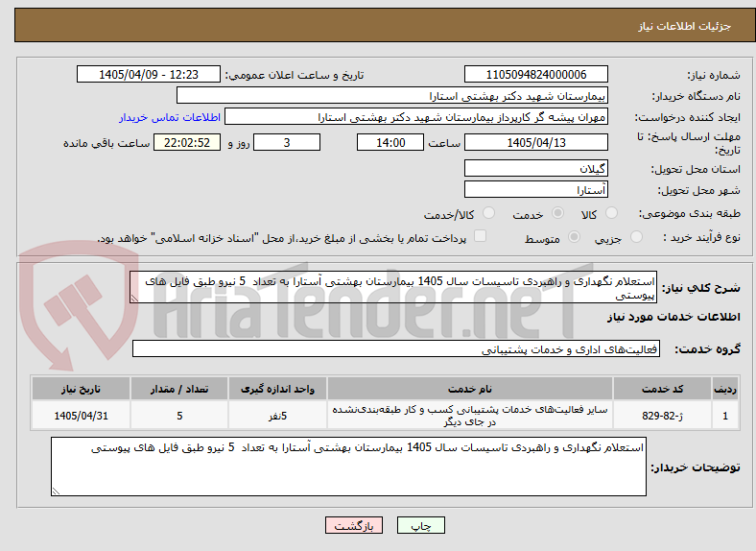Select the متوسط purchase type radio

(x=574, y=237)
